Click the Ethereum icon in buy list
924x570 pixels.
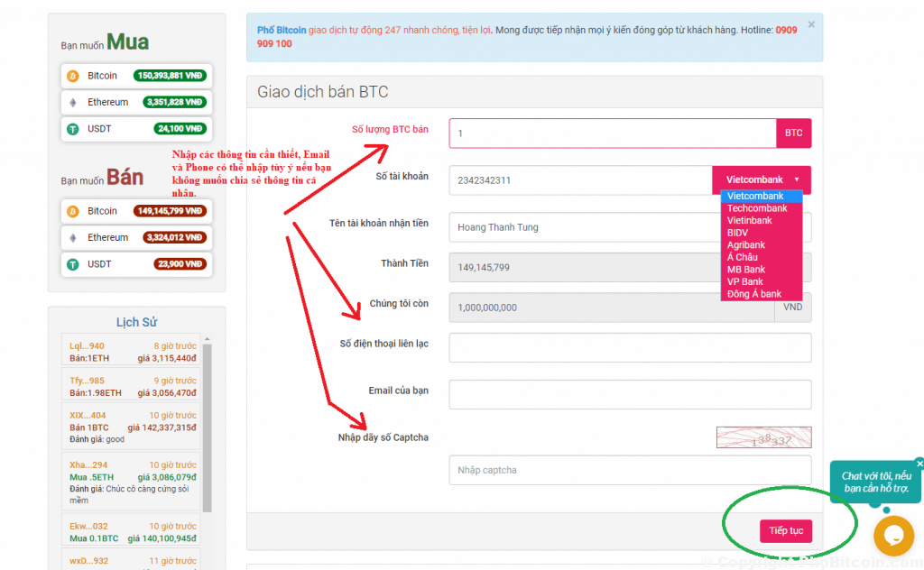point(73,103)
